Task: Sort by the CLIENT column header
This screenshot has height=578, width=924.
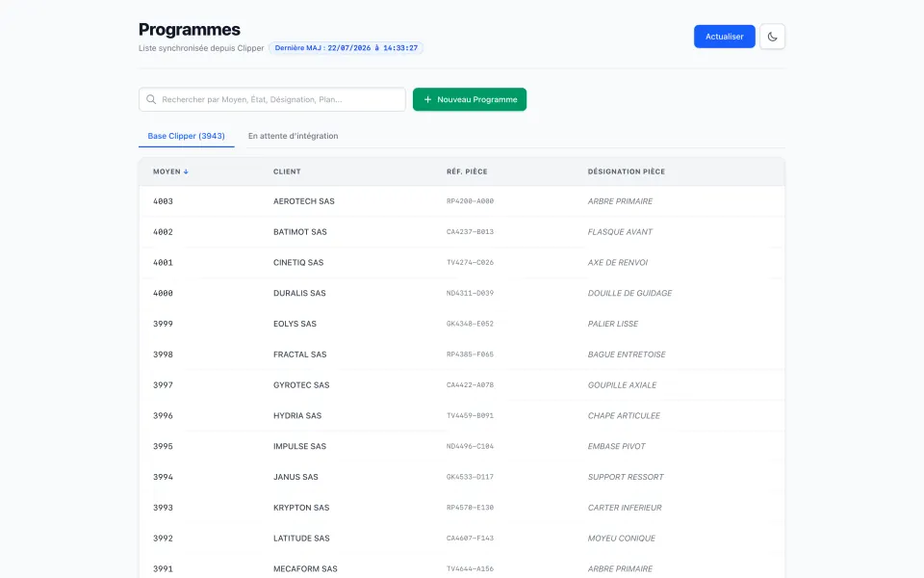Action: tap(287, 171)
